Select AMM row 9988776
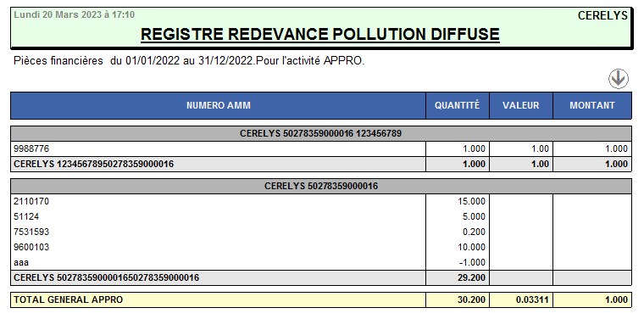 (x=321, y=148)
